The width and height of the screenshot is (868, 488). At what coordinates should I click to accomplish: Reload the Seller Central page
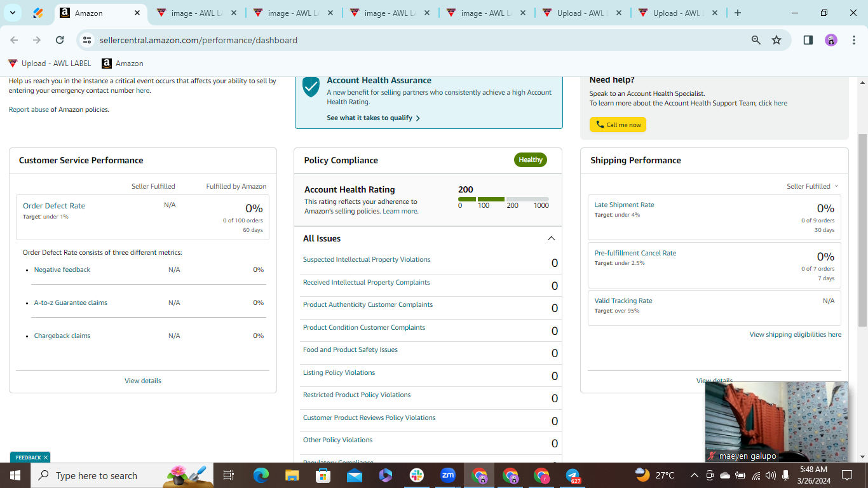click(x=60, y=40)
